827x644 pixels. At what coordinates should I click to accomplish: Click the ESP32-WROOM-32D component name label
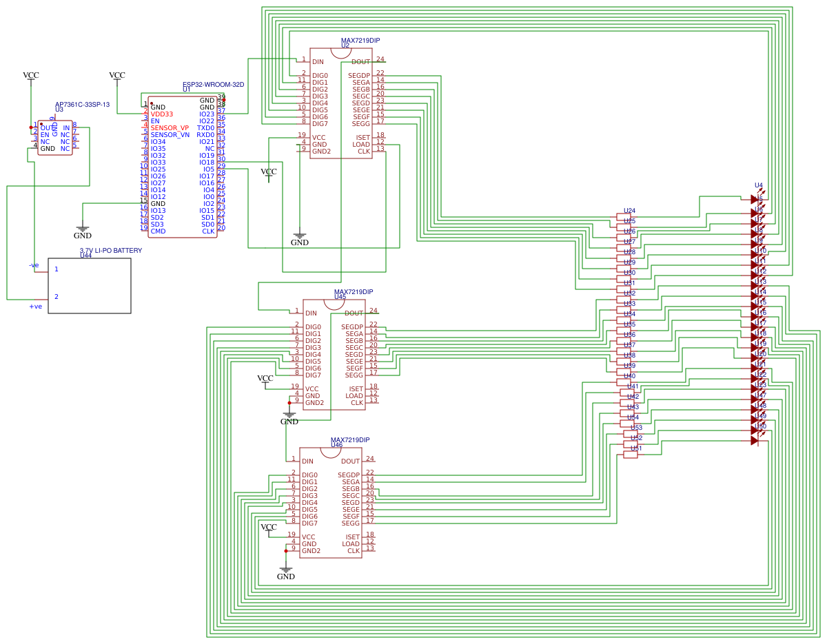(x=213, y=85)
